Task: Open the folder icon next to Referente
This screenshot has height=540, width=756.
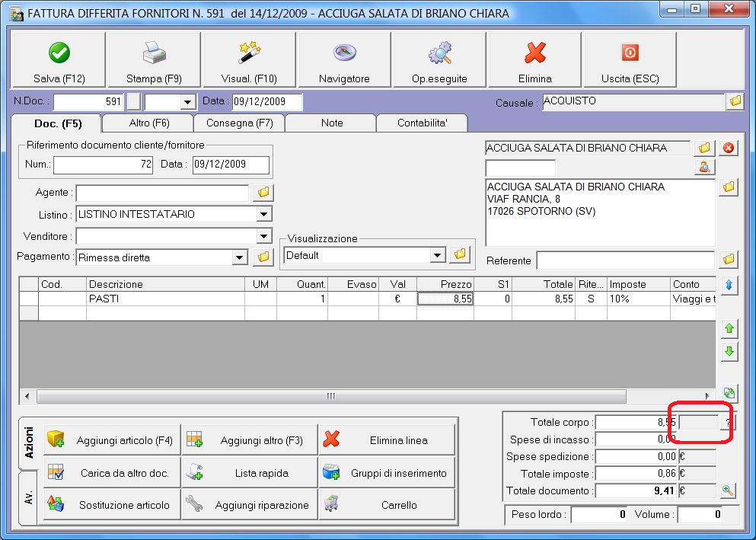Action: pos(729,260)
